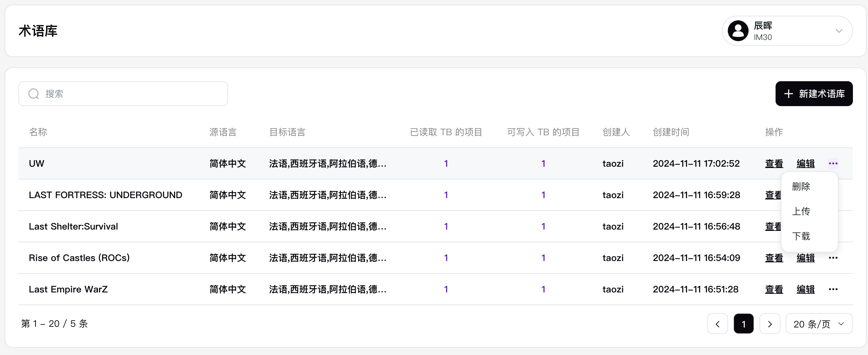Click 编辑 link for UW row

tap(805, 163)
